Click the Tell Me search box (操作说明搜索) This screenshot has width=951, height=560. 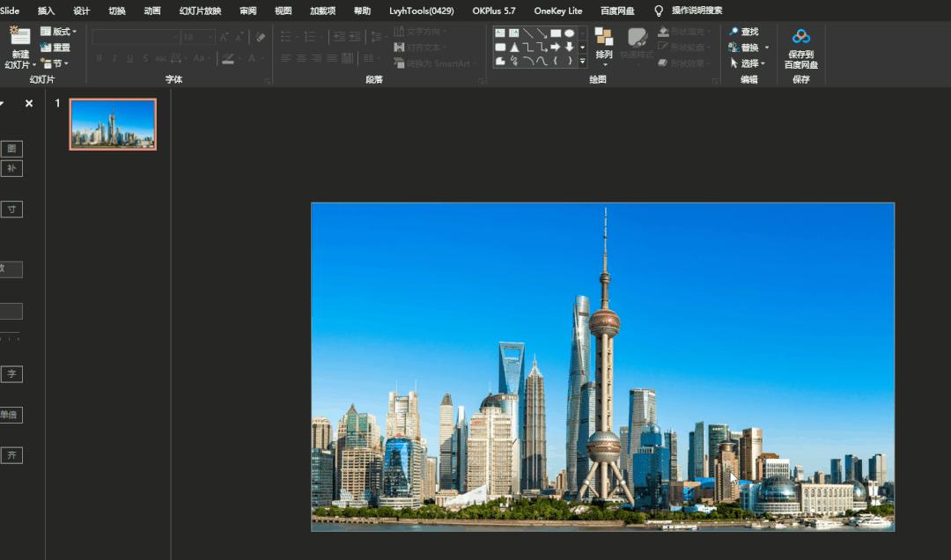point(696,11)
